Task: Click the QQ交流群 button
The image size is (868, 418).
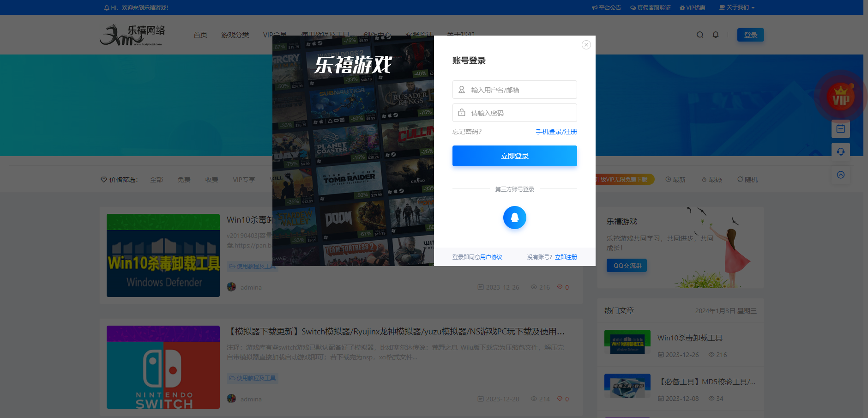Action: 627,266
